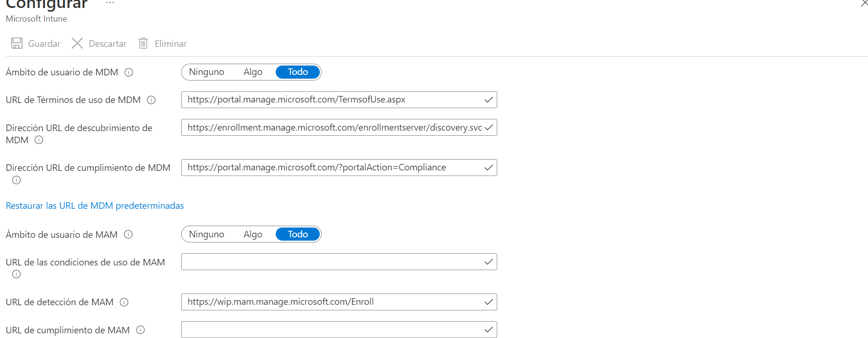Click the Guardar save icon
This screenshot has width=868, height=338.
[x=17, y=44]
